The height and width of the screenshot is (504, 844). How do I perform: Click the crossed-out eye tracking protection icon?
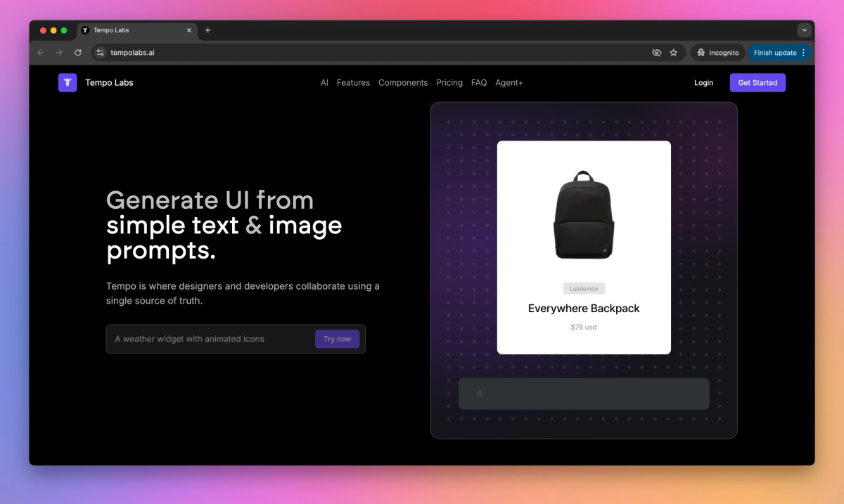[x=657, y=53]
